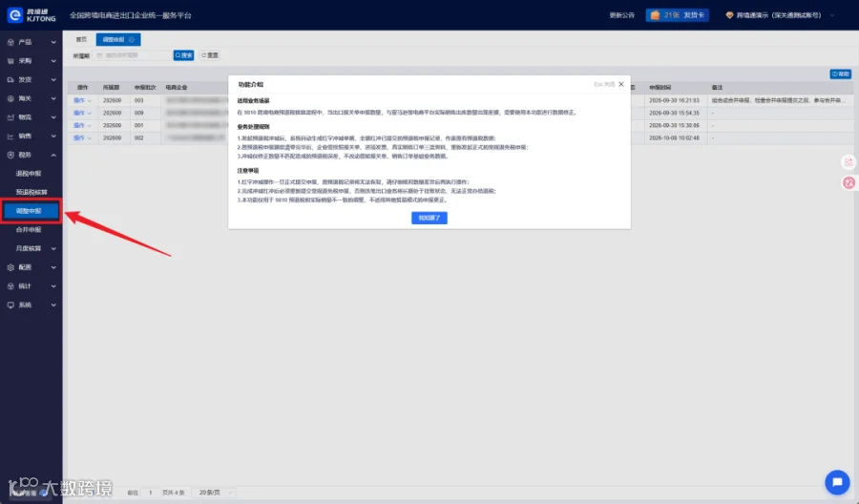Click timestamp 2026-09-30 16:21:03 cell
The width and height of the screenshot is (859, 504).
click(675, 101)
